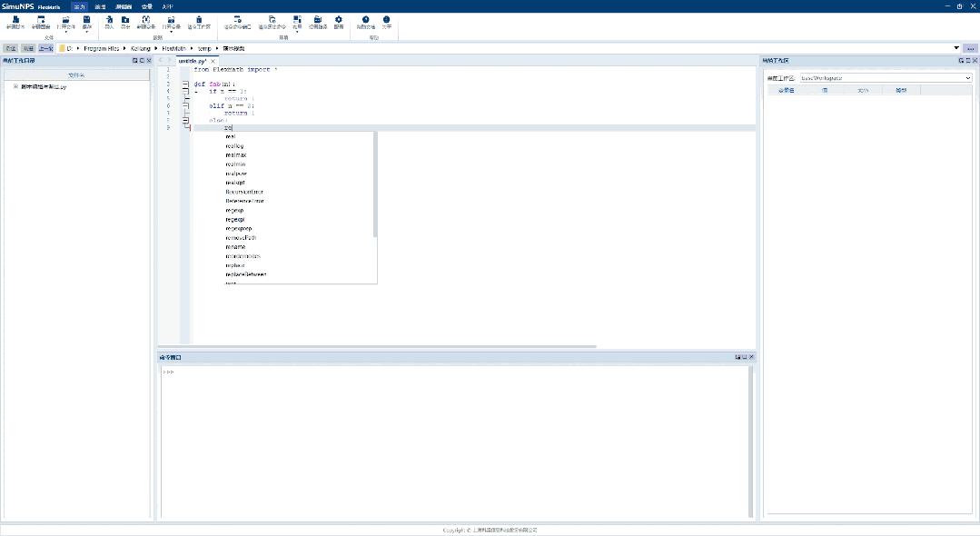Click the About icon at toolbar right
980x536 pixels.
[x=386, y=23]
